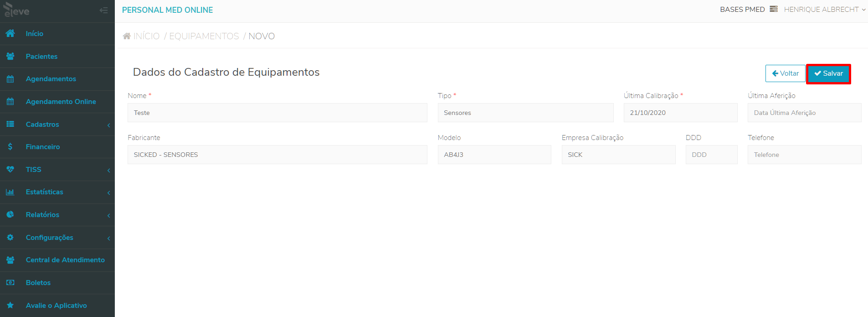Click the Avalie o Aplicativo star icon

[x=10, y=305]
